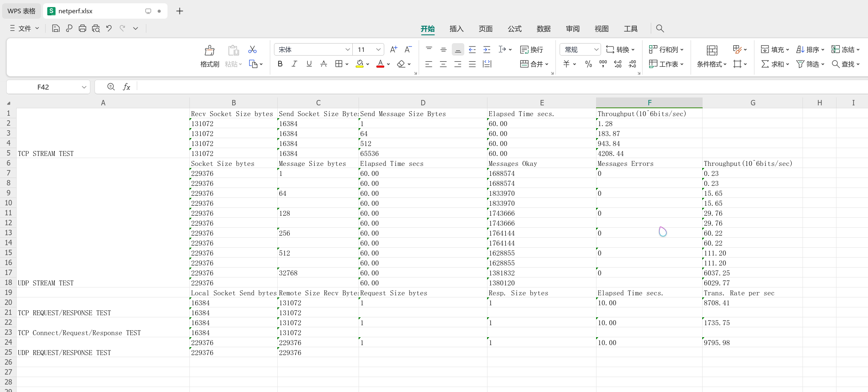Add a new document tab with plus
868x392 pixels.
[x=179, y=11]
